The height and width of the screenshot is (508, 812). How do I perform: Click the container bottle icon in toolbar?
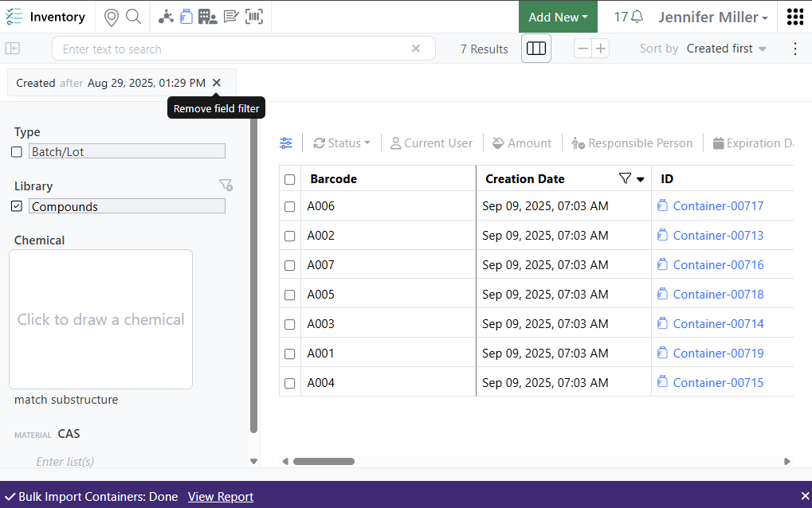pos(186,17)
